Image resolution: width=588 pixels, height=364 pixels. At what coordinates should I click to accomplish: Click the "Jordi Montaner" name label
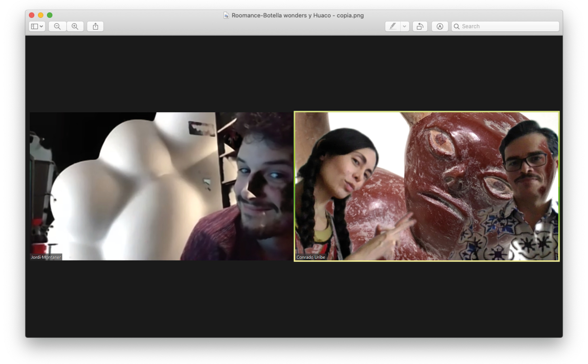[x=46, y=257]
